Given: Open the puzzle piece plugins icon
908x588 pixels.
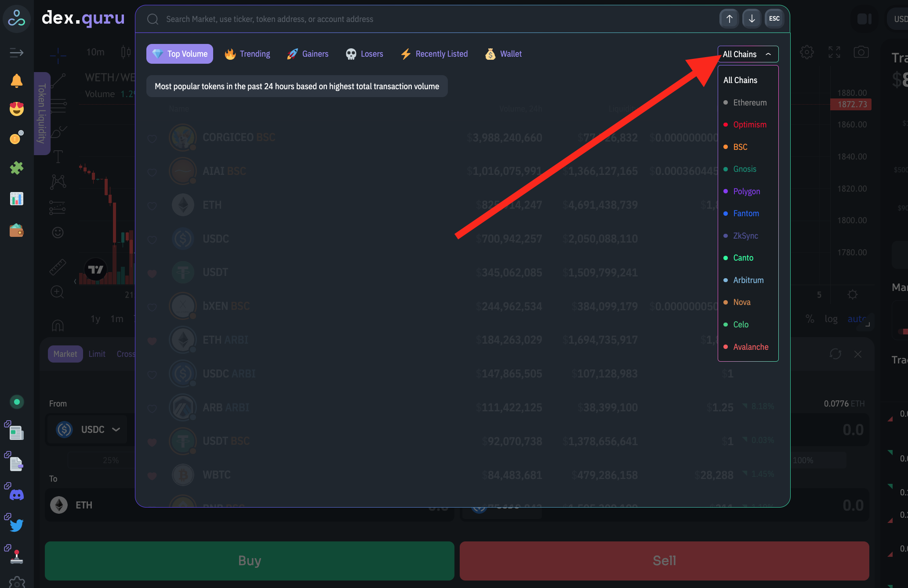Looking at the screenshot, I should 17,168.
